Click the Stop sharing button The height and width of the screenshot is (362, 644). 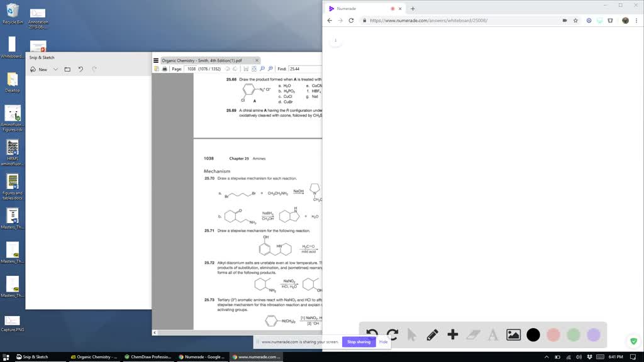coord(358,341)
